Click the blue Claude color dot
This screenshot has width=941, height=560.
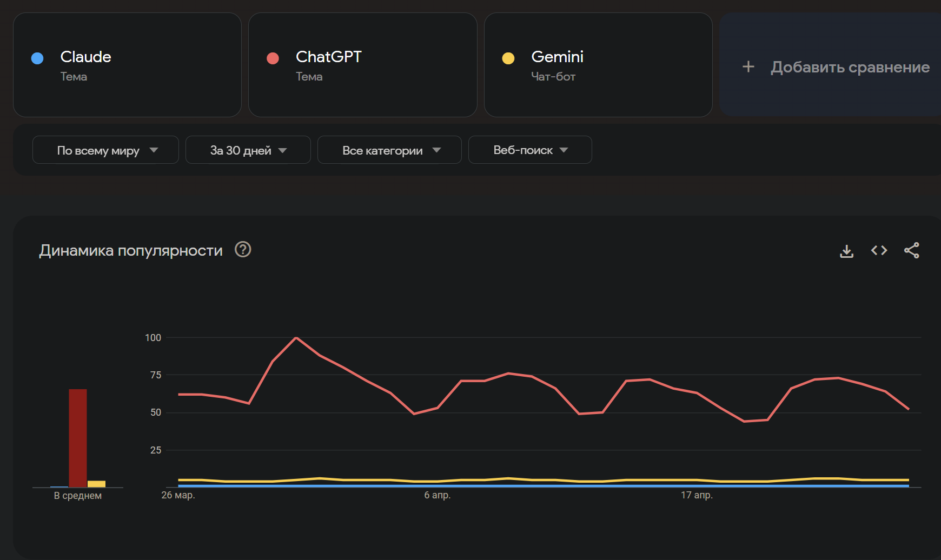pyautogui.click(x=37, y=58)
